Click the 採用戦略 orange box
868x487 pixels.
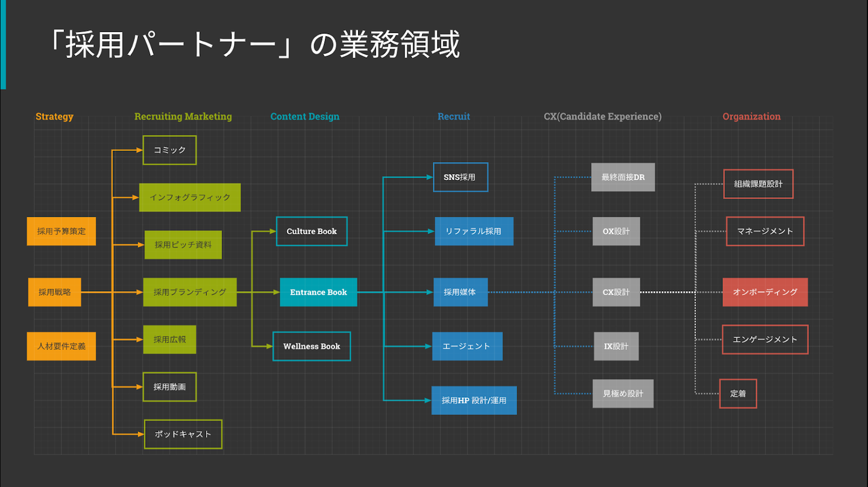point(55,292)
